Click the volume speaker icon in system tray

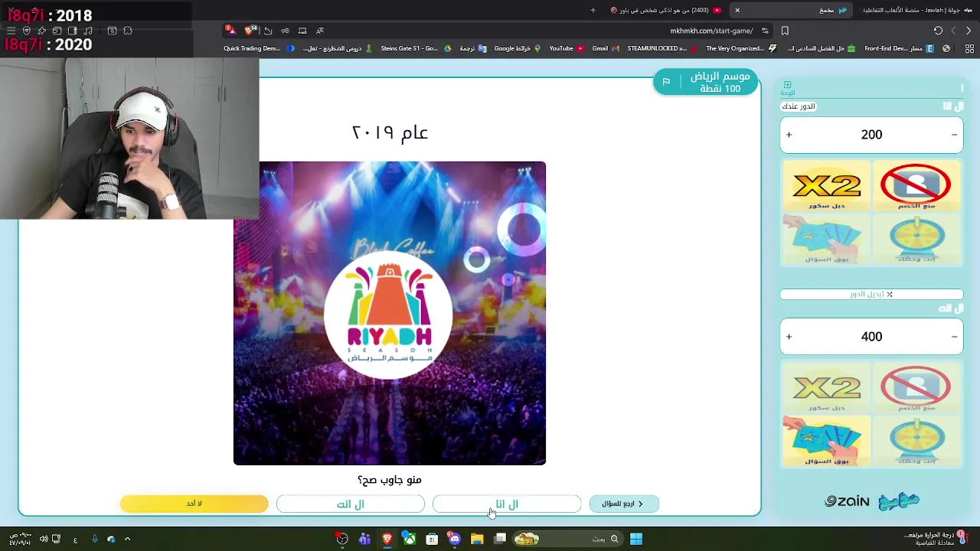click(43, 539)
